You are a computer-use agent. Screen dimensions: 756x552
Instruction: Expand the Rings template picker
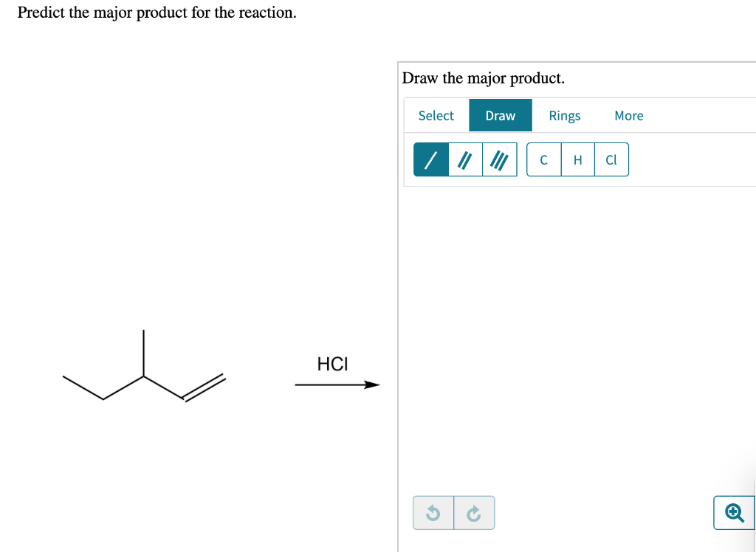[x=565, y=115]
